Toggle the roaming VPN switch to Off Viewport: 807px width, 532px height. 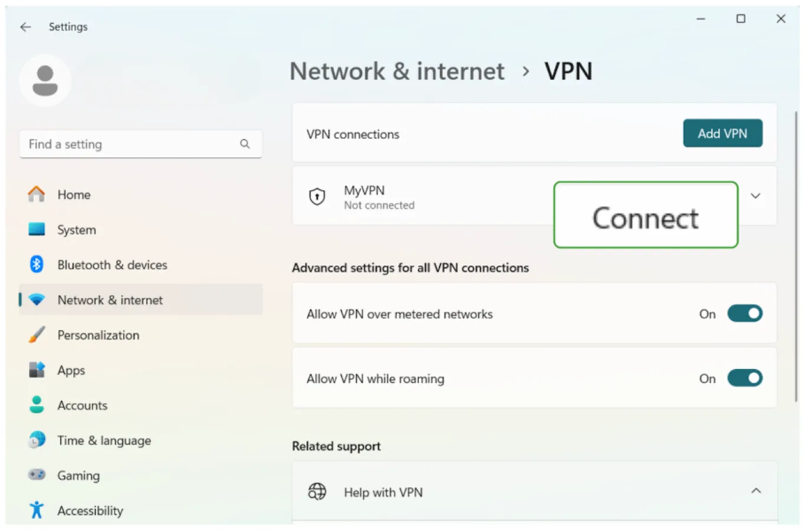(744, 378)
